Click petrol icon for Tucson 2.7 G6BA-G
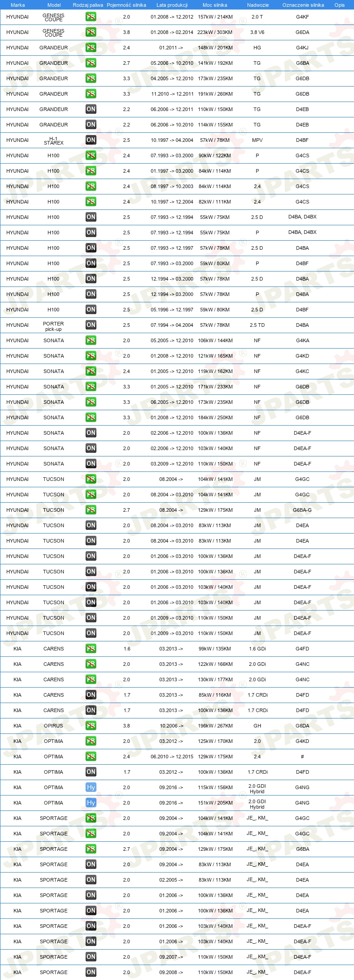 (x=91, y=510)
